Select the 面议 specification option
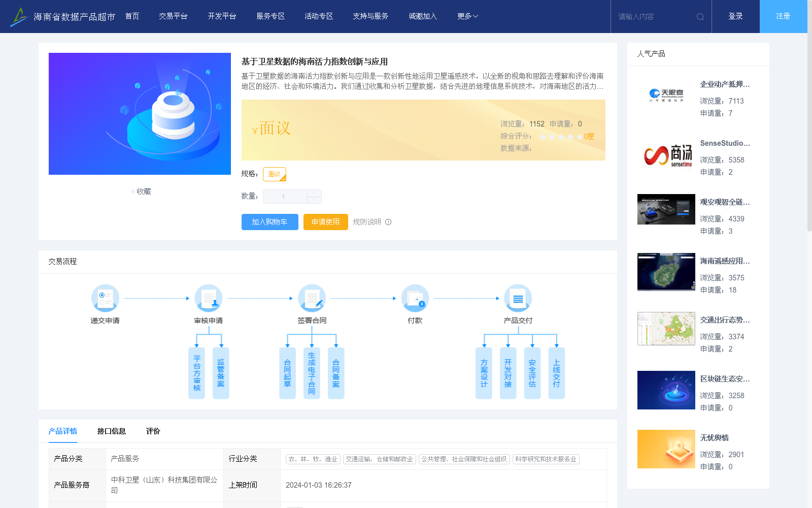The image size is (812, 508). pos(275,174)
